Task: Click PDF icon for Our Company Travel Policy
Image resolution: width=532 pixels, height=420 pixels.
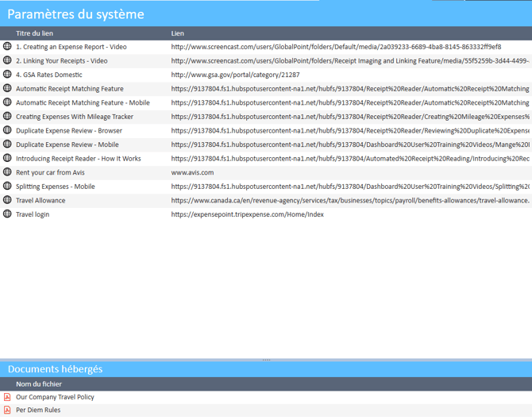Action: coord(7,397)
